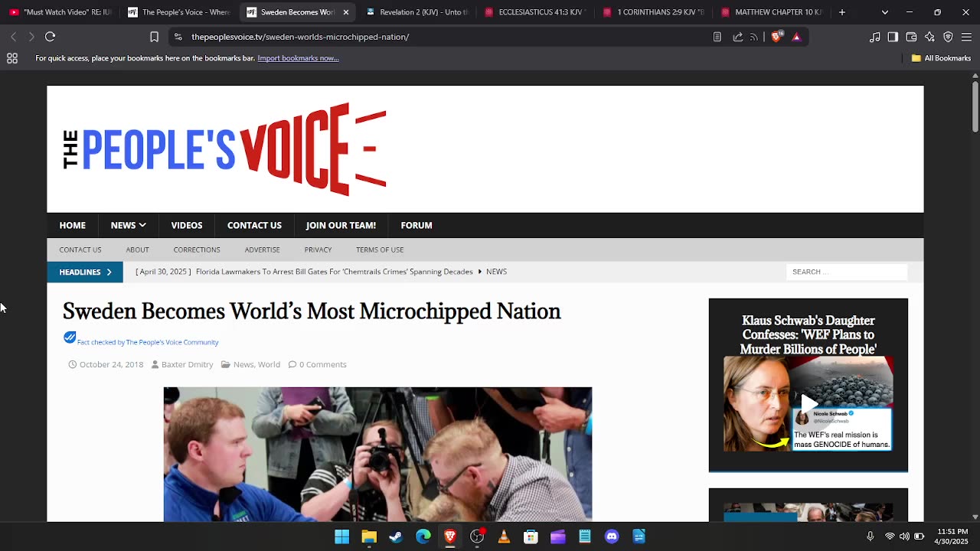This screenshot has width=980, height=551.
Task: Open the apps grid on bookmarks bar
Action: coord(12,58)
